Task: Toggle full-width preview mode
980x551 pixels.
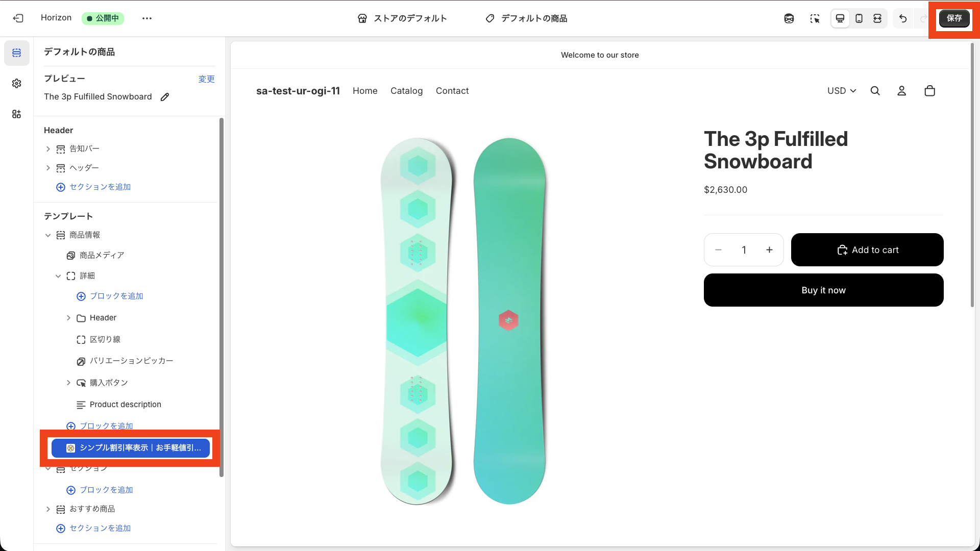Action: [x=878, y=18]
